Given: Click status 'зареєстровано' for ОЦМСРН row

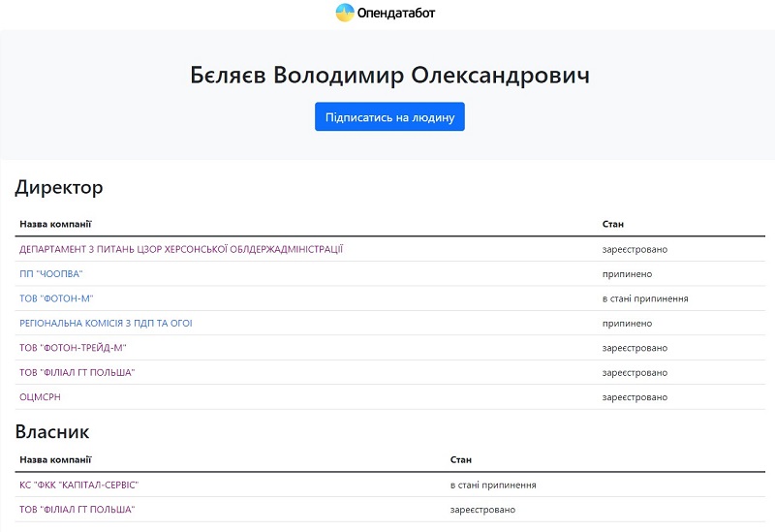Looking at the screenshot, I should coord(635,397).
